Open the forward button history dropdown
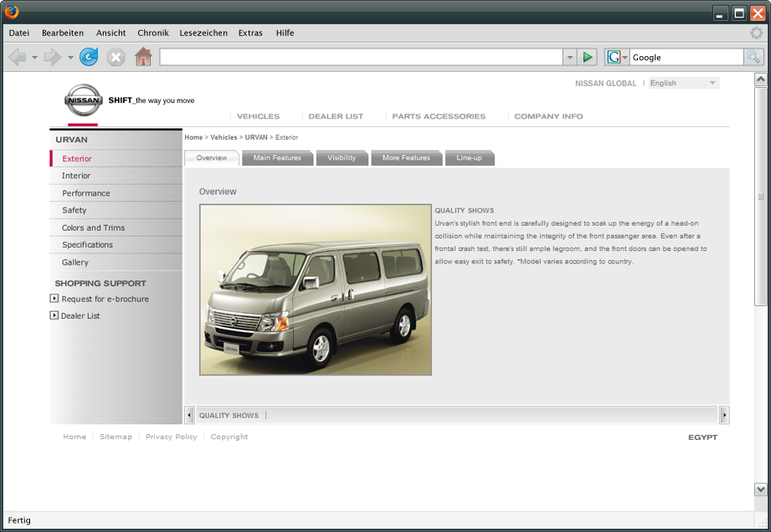The height and width of the screenshot is (532, 771). click(x=70, y=58)
